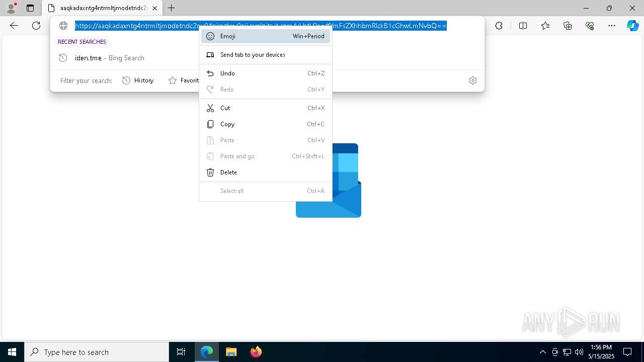Open the volume speaker tray icon

[x=579, y=352]
